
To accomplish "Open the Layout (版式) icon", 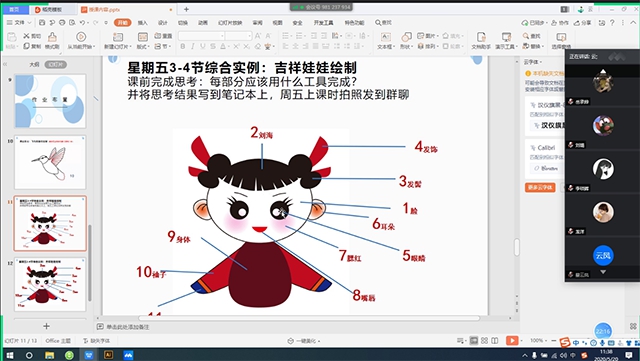I will click(143, 37).
